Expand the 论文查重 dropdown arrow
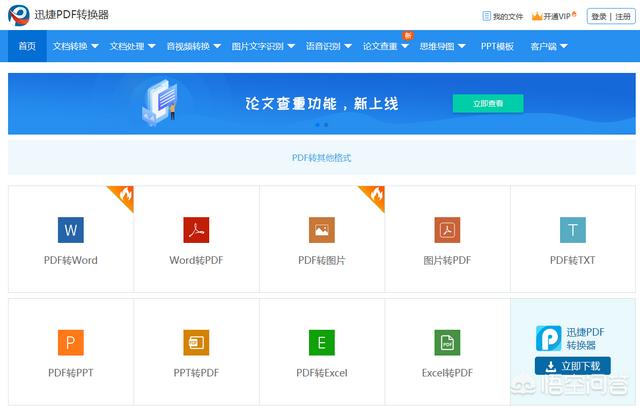Image resolution: width=640 pixels, height=407 pixels. tap(405, 46)
